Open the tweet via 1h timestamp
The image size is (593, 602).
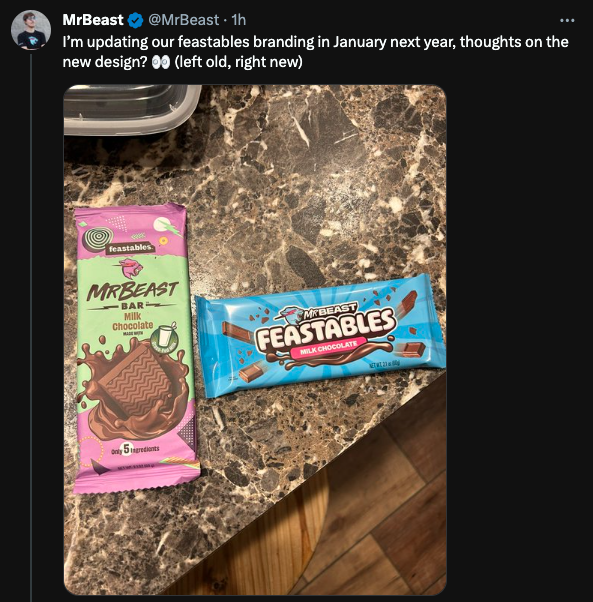[x=239, y=20]
